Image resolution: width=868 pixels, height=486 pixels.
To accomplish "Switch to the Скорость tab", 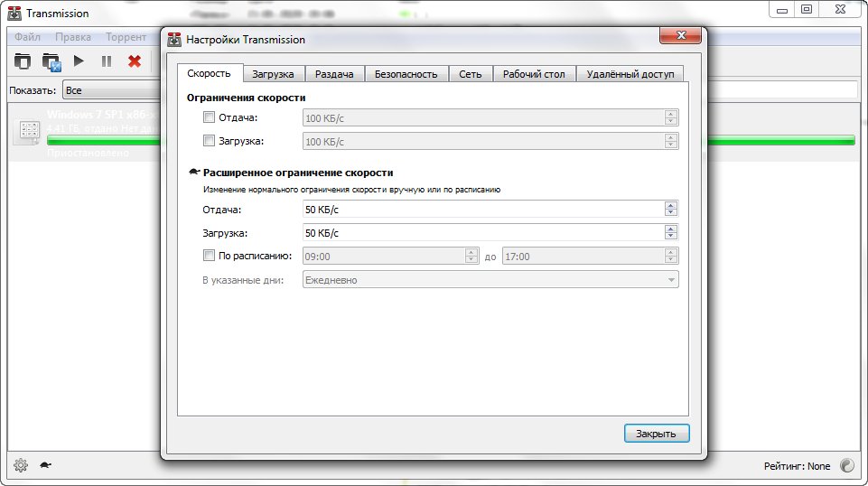I will point(210,73).
